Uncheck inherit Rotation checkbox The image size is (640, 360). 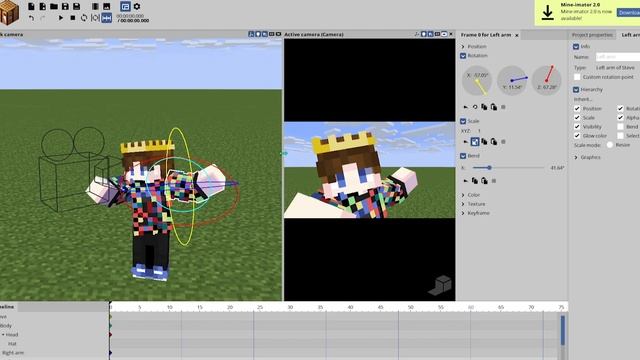(x=620, y=109)
